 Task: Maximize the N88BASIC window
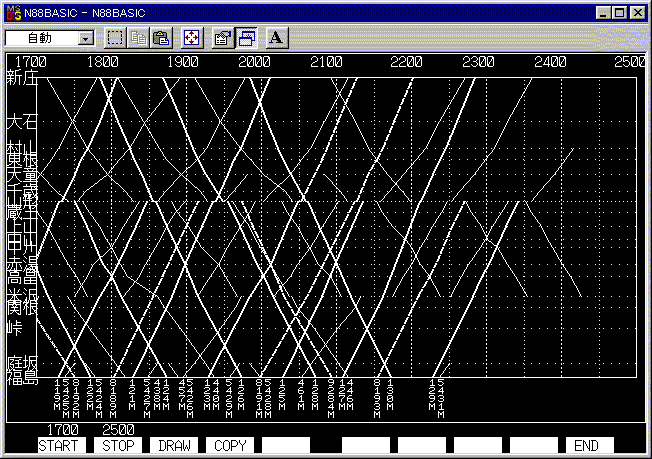(619, 13)
